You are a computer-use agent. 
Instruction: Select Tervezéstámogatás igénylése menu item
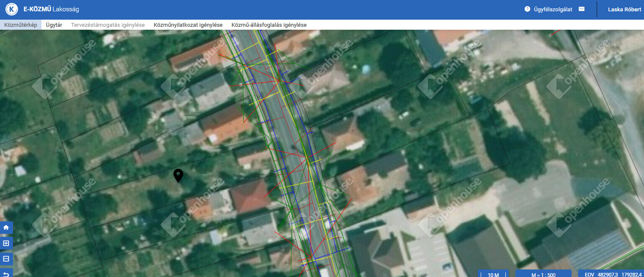108,25
